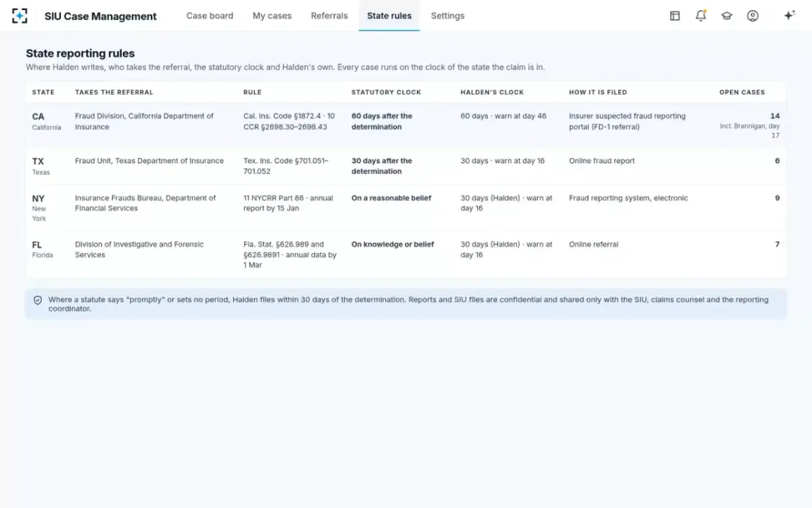Click '60 days after the determination'
The image size is (812, 508).
(382, 121)
